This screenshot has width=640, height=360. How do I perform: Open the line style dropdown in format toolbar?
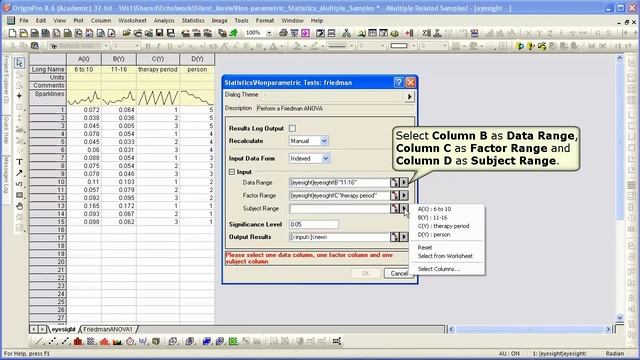pos(352,46)
